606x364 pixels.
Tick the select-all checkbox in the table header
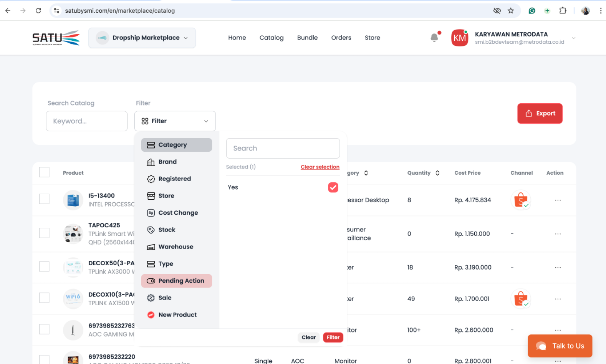[45, 172]
